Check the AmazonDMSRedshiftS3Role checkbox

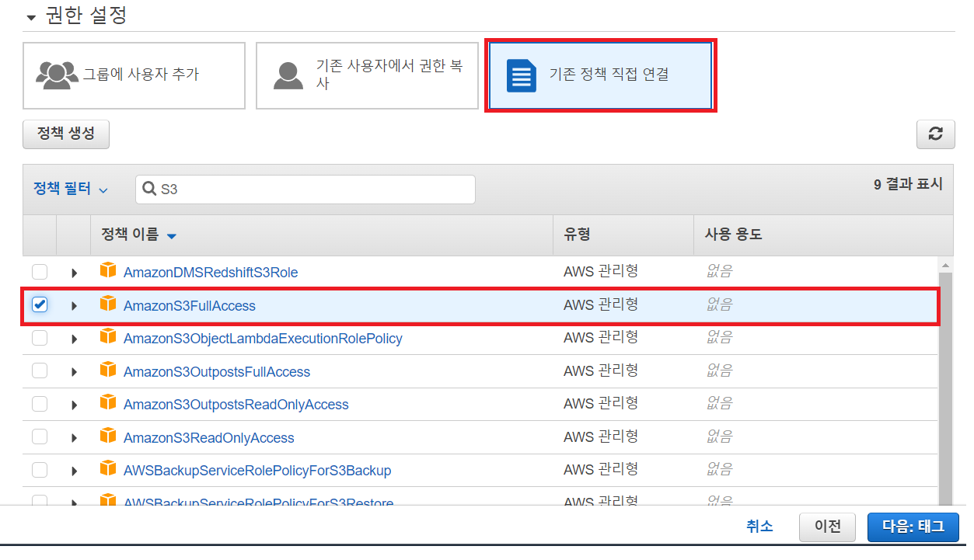pyautogui.click(x=40, y=272)
